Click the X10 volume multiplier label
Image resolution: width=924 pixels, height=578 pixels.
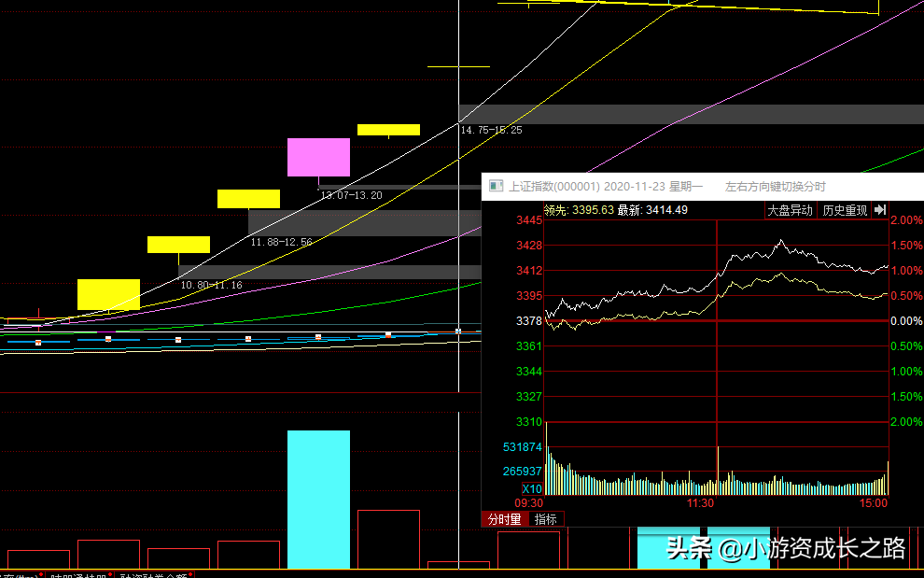(532, 489)
